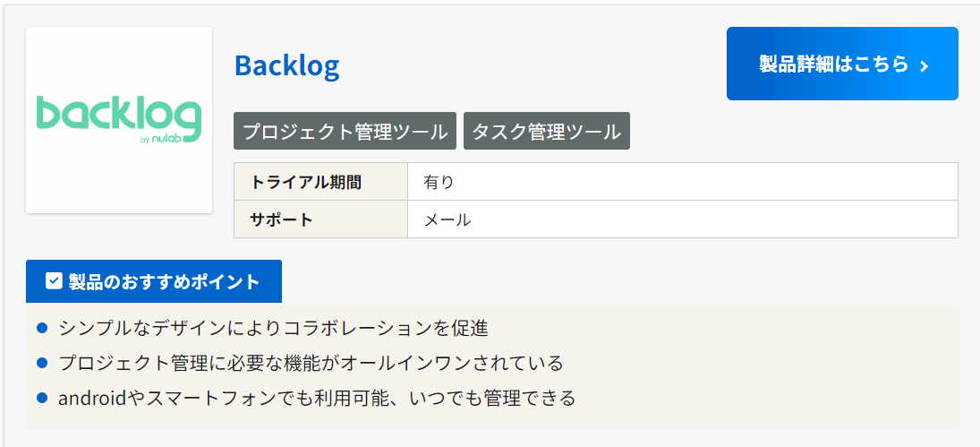Click the bullet before プロジェクト管理に必要な機能

tap(42, 363)
